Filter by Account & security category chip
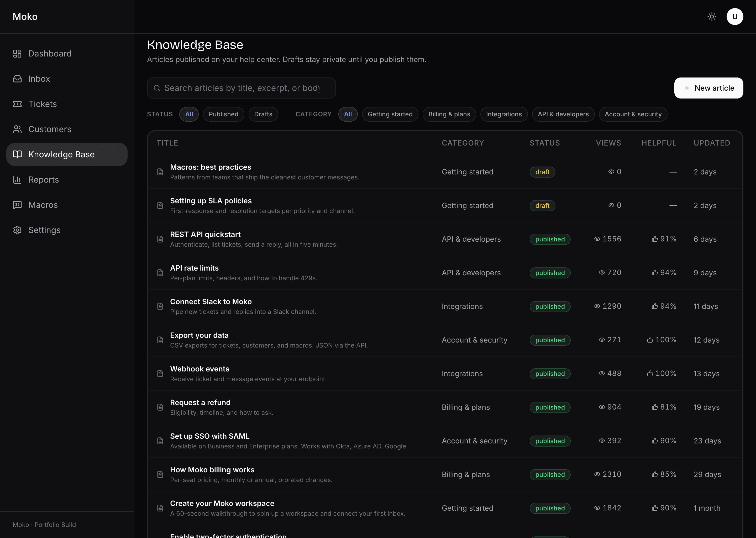756x538 pixels. 633,114
